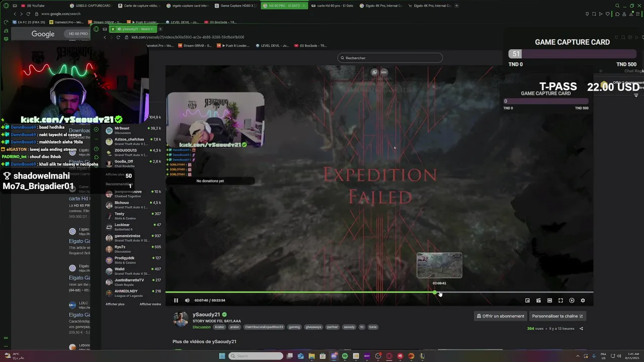This screenshot has width=644, height=362.
Task: Select the giveaways tag
Action: pos(313,327)
